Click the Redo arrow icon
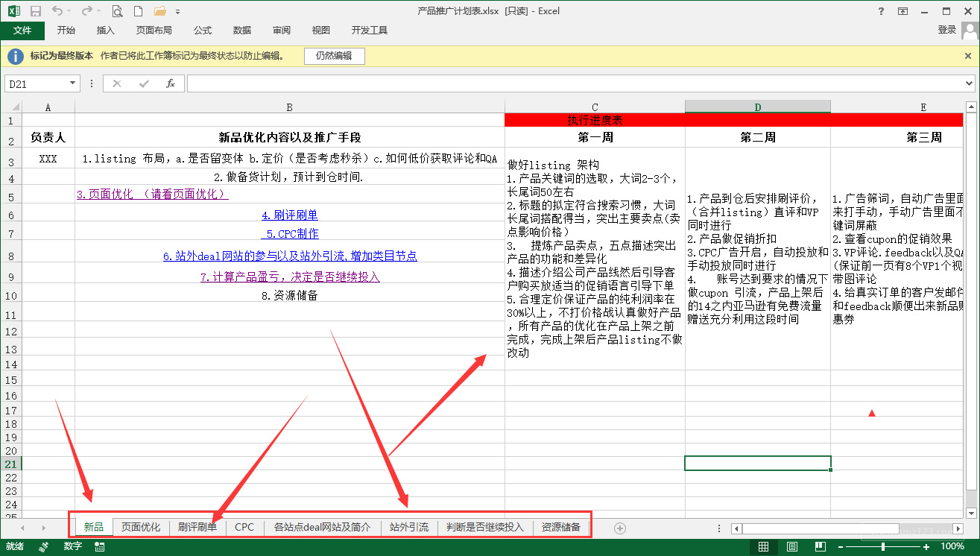This screenshot has height=556, width=980. [86, 11]
